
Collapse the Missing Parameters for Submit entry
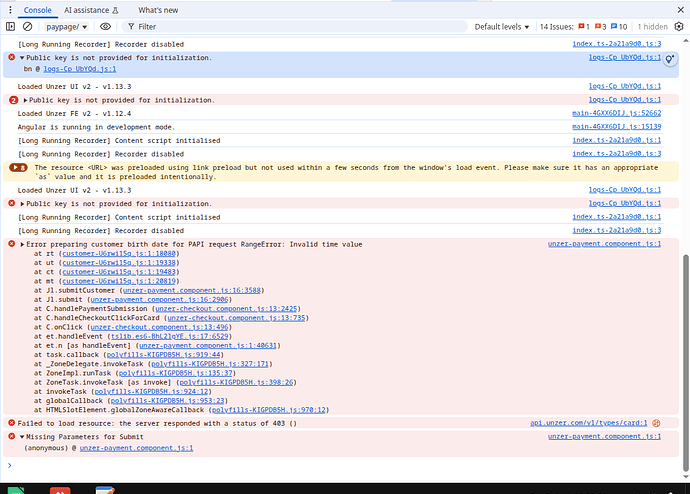22,437
